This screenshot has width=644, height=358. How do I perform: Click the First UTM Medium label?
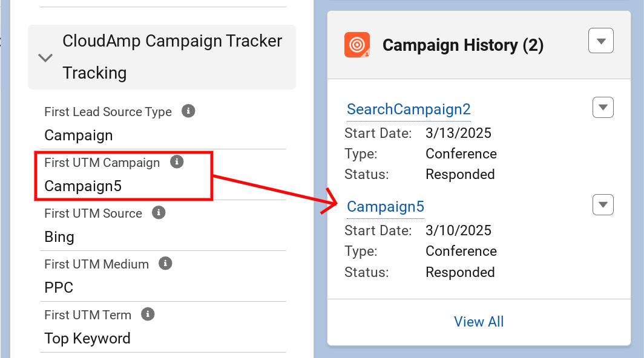96,264
